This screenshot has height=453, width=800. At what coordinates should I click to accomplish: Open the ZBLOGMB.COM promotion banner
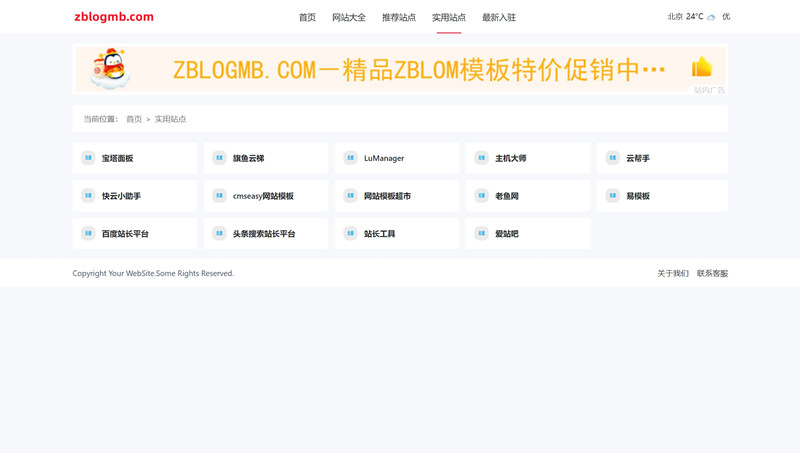coord(401,69)
